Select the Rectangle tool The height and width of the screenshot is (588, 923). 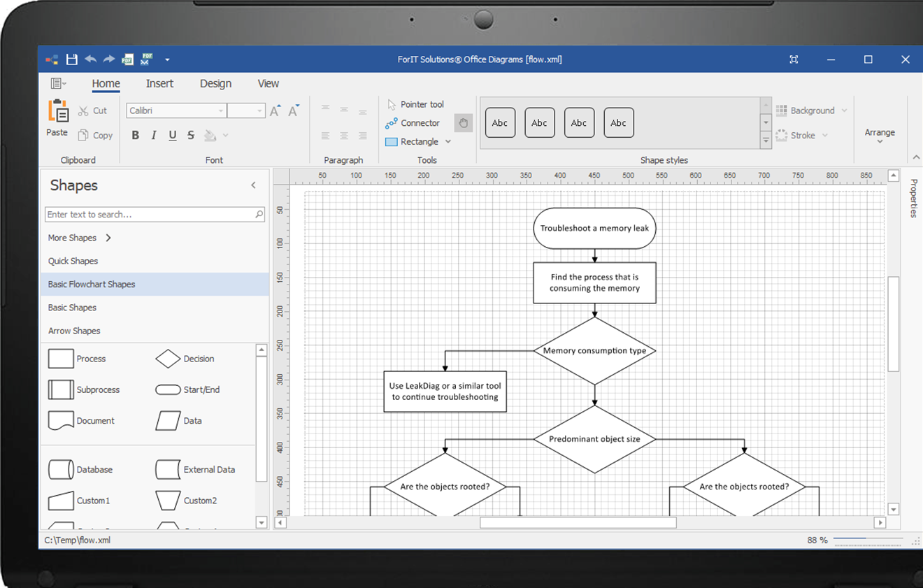(413, 142)
